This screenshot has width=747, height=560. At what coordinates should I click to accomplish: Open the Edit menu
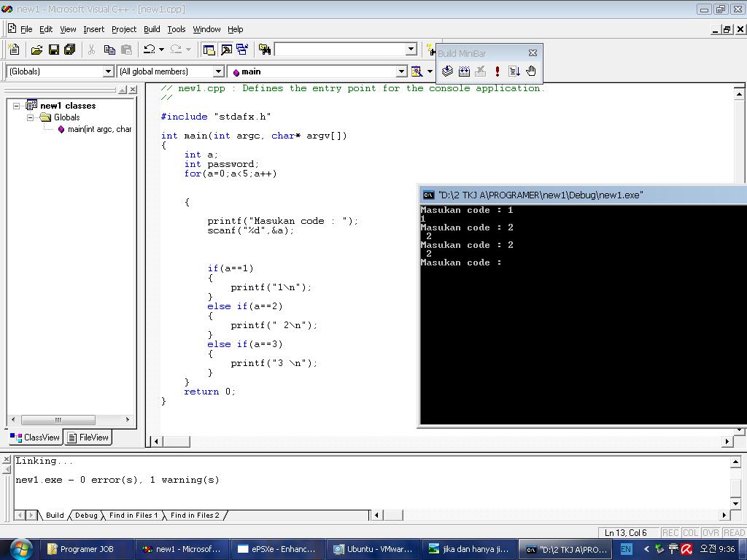pos(46,29)
